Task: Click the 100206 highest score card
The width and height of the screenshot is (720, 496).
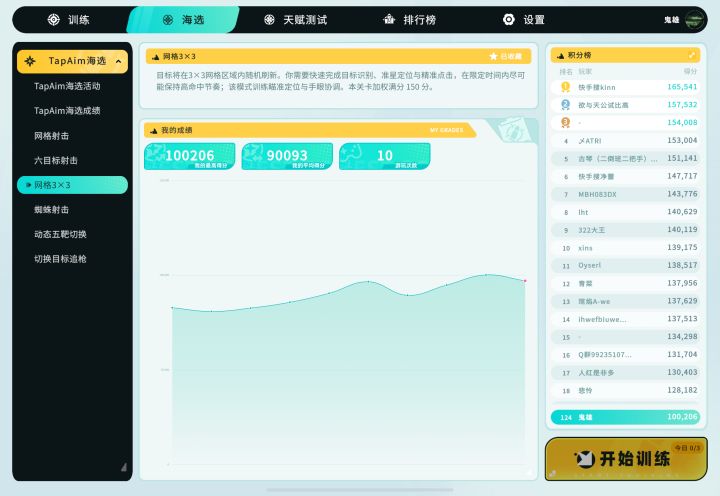Action: [x=190, y=156]
